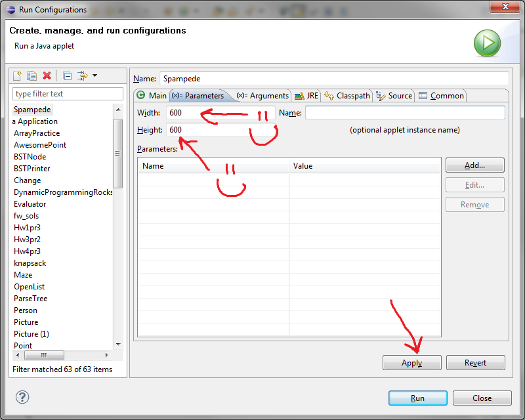525x420 pixels.
Task: Click the Add... parameter button
Action: pyautogui.click(x=474, y=165)
